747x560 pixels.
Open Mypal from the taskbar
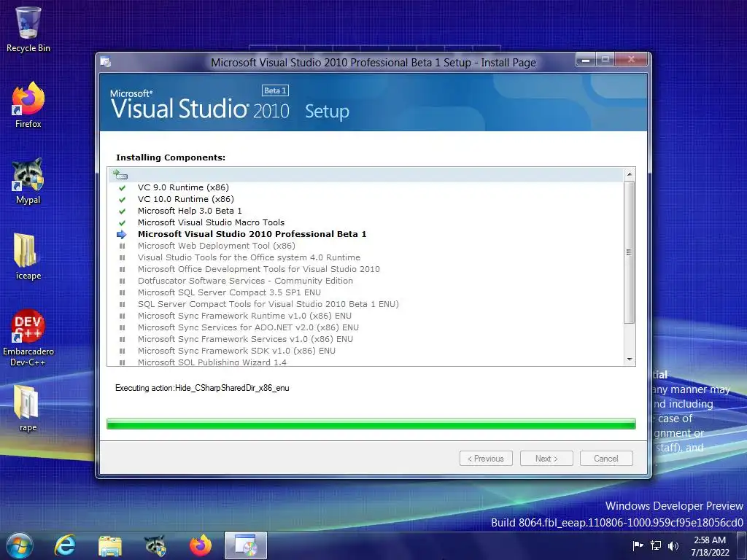tap(155, 545)
